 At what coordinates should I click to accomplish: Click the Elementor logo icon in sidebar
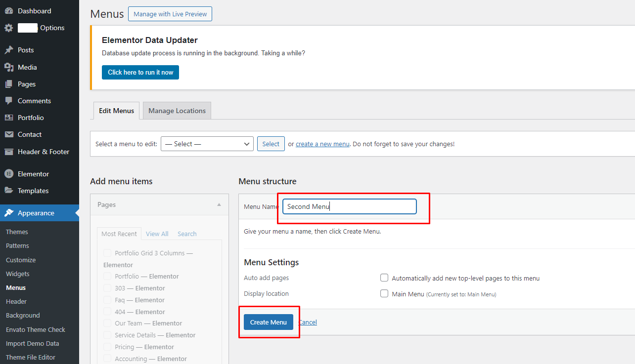(x=9, y=174)
